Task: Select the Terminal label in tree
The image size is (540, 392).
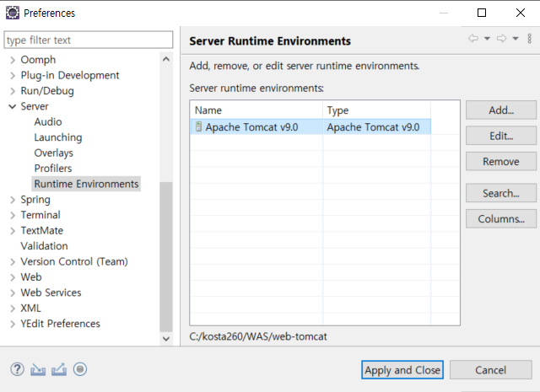Action: [40, 215]
